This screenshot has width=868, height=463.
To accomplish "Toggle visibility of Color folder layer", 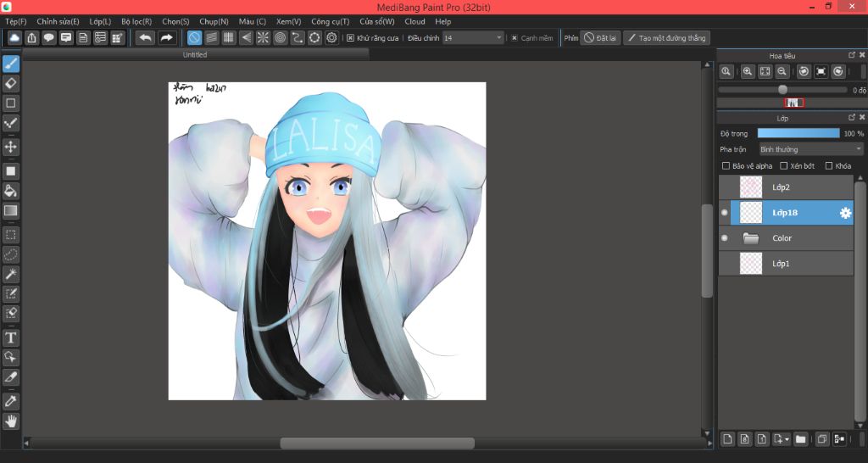I will pyautogui.click(x=725, y=238).
